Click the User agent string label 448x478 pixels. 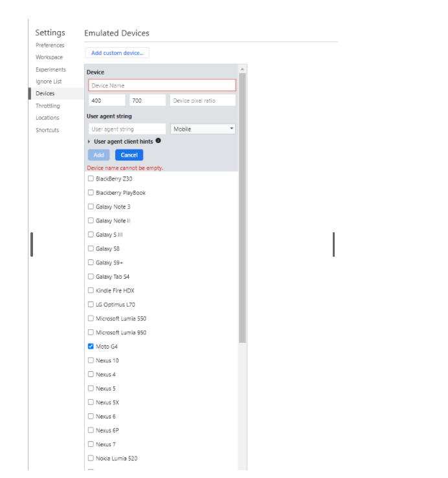[x=109, y=116]
